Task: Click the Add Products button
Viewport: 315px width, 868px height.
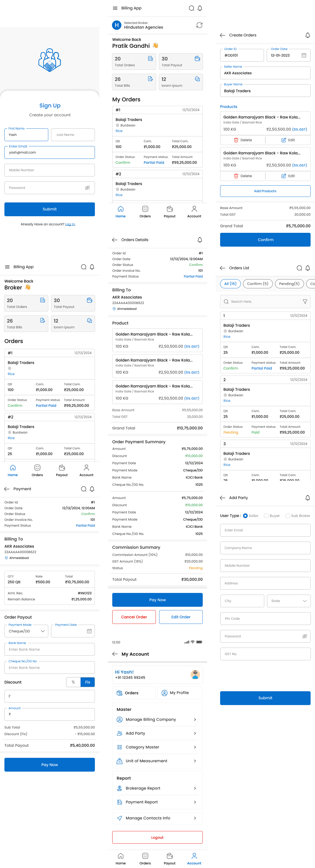Action: (265, 191)
